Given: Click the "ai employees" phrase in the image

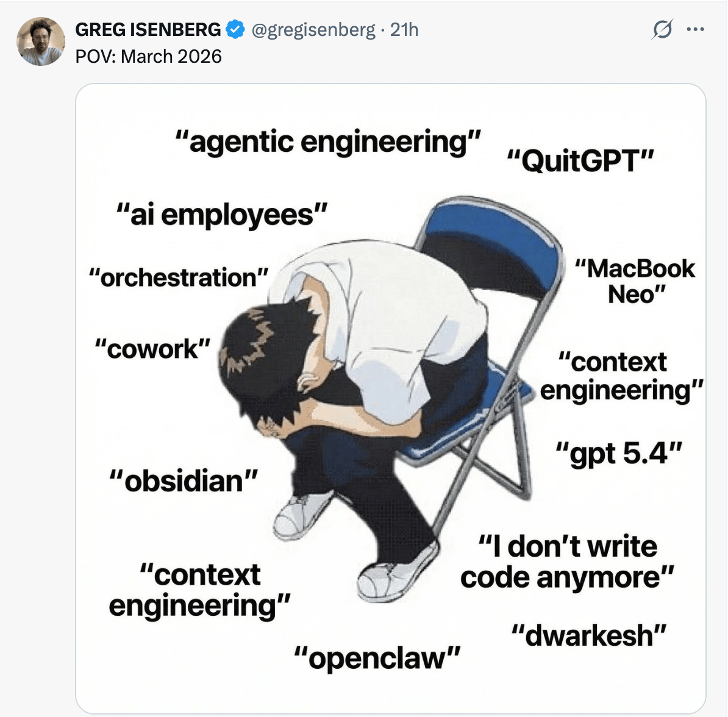Looking at the screenshot, I should pos(222,215).
